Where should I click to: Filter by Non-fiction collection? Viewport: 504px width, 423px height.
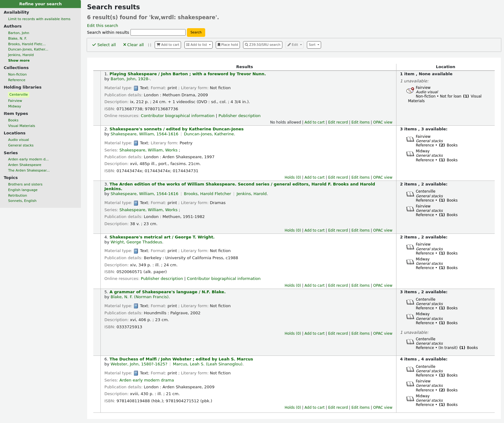click(17, 75)
